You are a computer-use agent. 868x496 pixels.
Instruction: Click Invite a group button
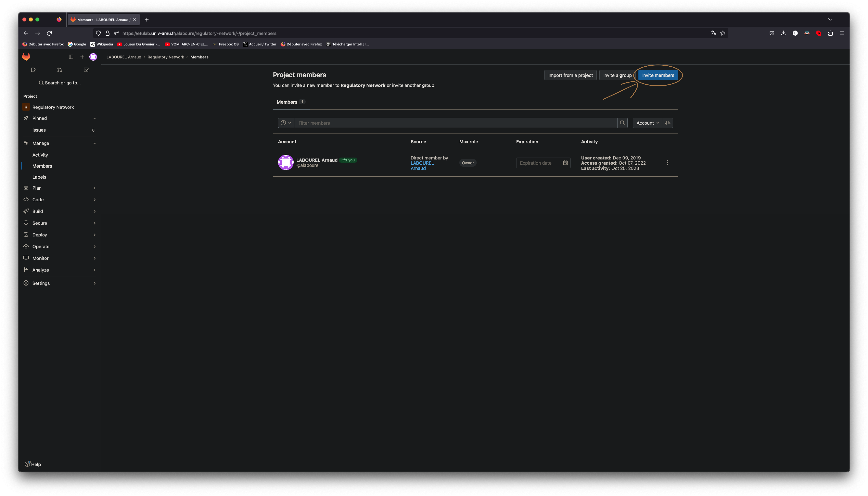tap(617, 75)
